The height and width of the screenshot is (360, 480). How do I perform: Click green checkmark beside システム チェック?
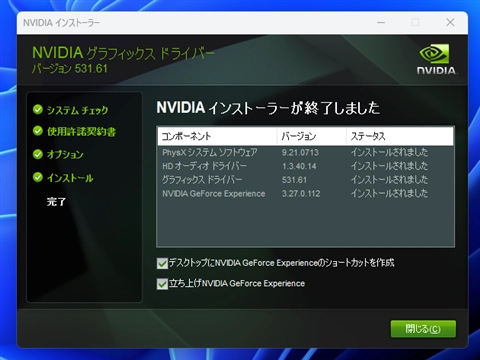click(38, 109)
